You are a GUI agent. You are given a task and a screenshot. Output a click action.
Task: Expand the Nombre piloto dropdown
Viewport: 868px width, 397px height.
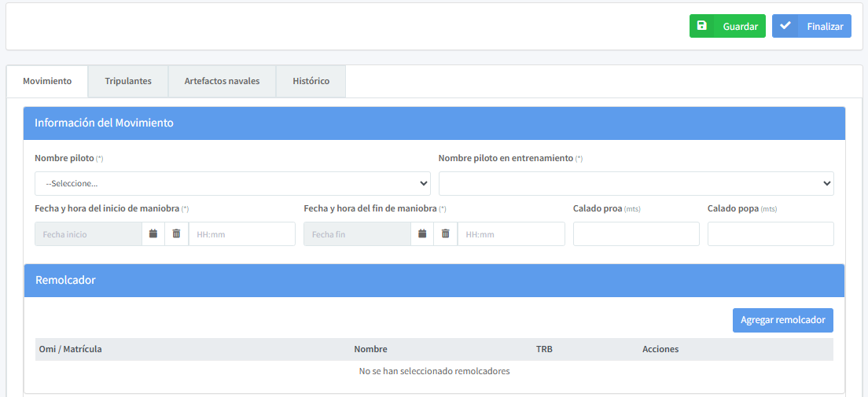tap(232, 183)
